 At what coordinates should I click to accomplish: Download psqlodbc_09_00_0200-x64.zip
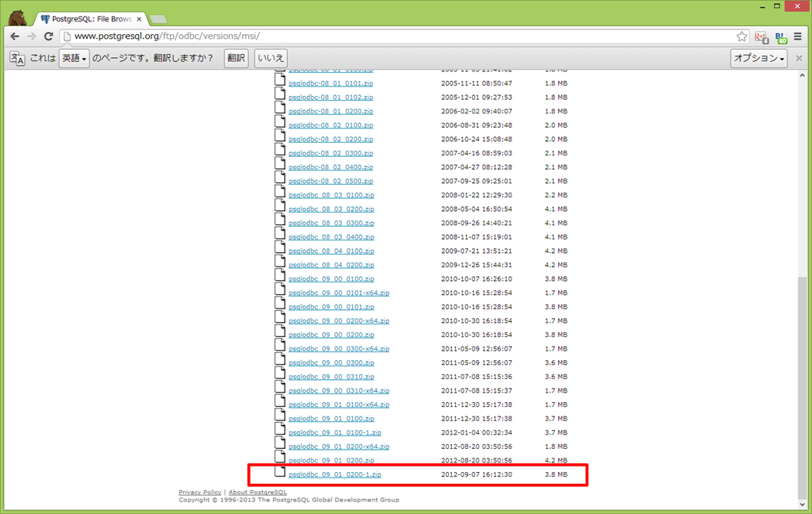pos(339,320)
